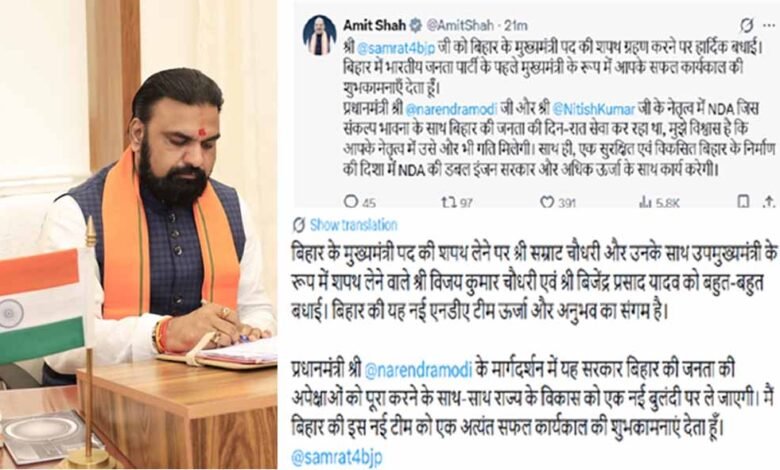Viewport: 780px width, 470px height.
Task: Open Amit Shah's profile avatar
Action: (318, 35)
